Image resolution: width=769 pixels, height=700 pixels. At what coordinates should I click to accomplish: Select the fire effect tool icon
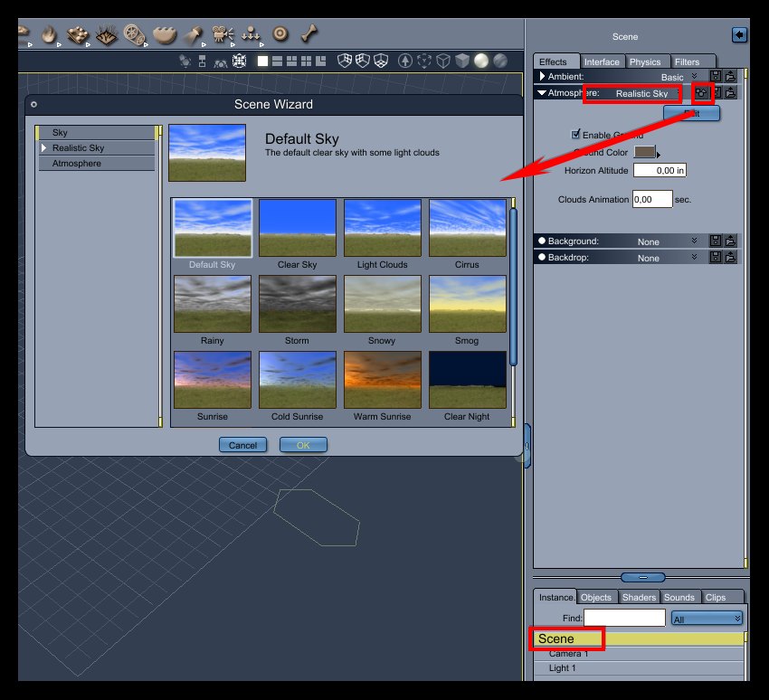49,34
